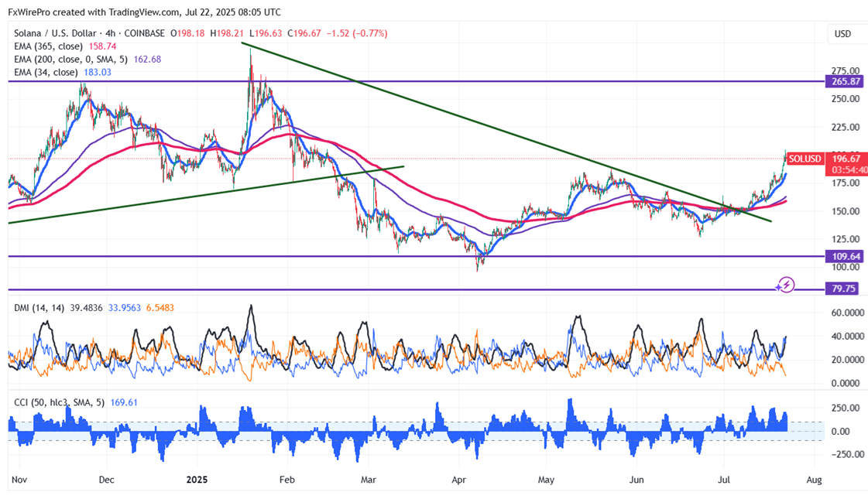This screenshot has width=868, height=499.
Task: Click the countdown timer 03:54:40
Action: pos(849,170)
